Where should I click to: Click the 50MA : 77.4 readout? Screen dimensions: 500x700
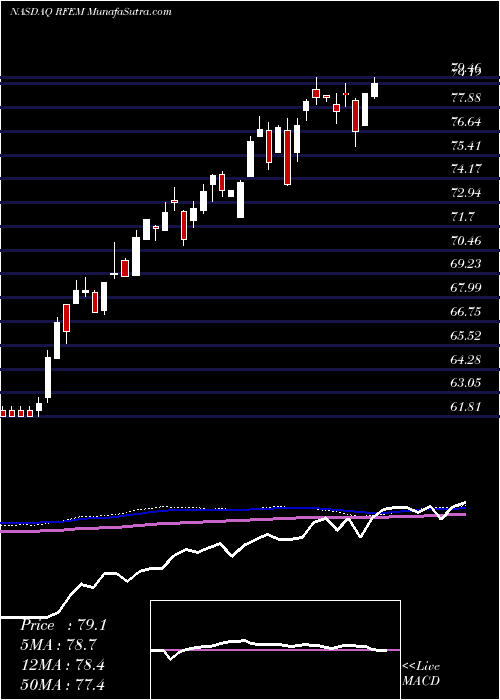(x=62, y=684)
